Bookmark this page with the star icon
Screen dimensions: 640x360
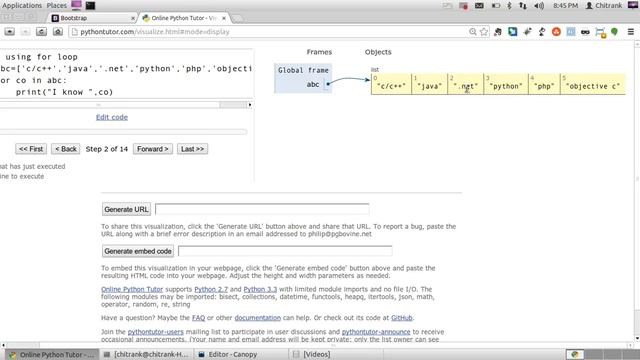[x=484, y=31]
